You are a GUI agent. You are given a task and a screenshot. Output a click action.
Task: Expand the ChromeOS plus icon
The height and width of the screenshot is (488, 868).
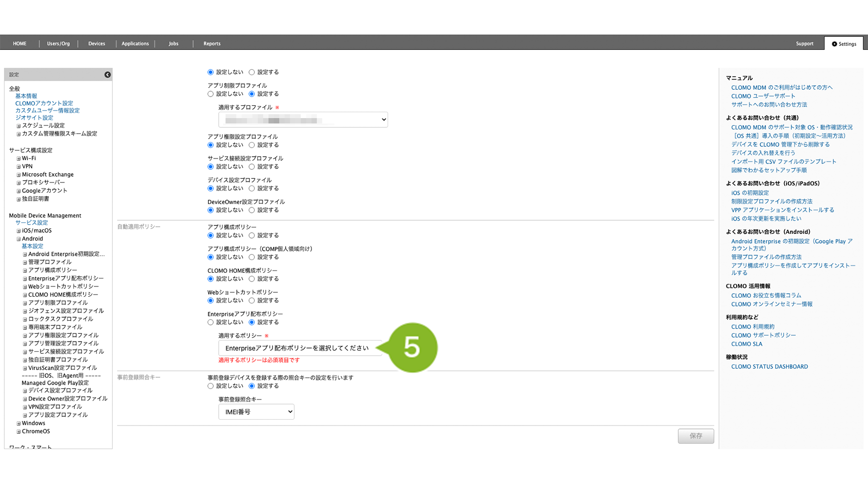click(x=19, y=432)
